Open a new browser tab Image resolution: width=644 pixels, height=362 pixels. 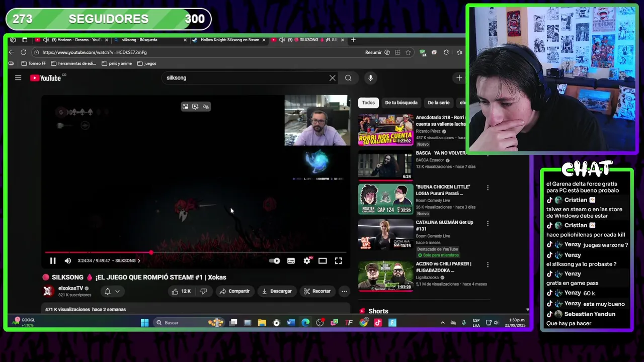point(353,40)
